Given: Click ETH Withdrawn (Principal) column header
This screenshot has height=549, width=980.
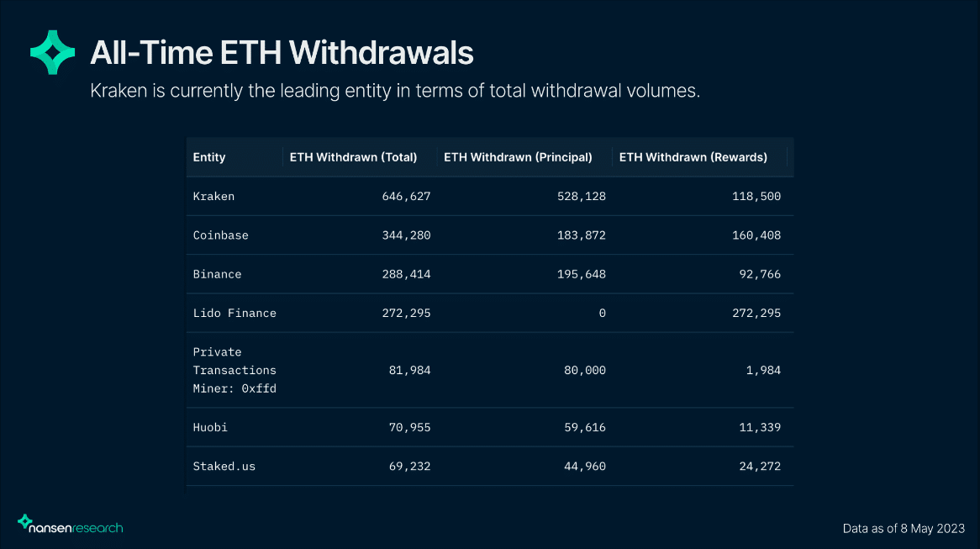Looking at the screenshot, I should [x=518, y=157].
